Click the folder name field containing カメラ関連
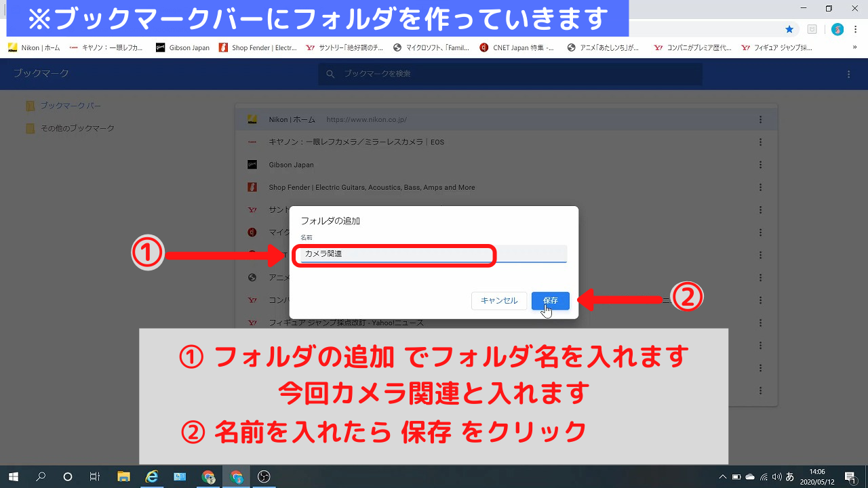Image resolution: width=868 pixels, height=488 pixels. point(433,254)
